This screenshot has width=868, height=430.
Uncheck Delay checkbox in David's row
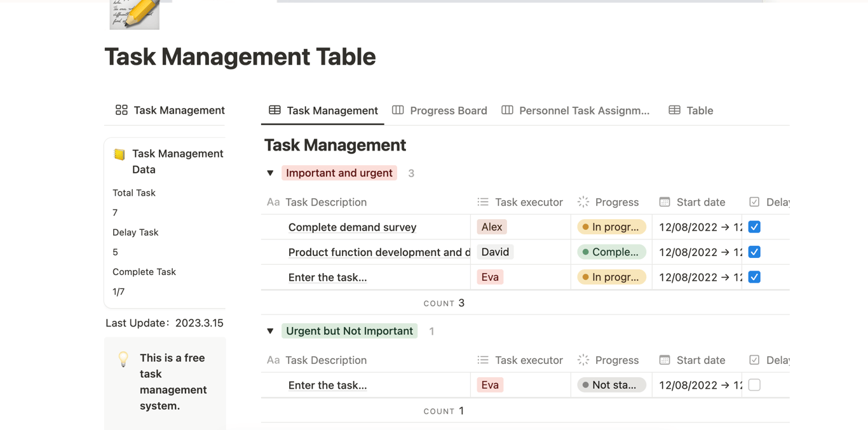pos(754,252)
